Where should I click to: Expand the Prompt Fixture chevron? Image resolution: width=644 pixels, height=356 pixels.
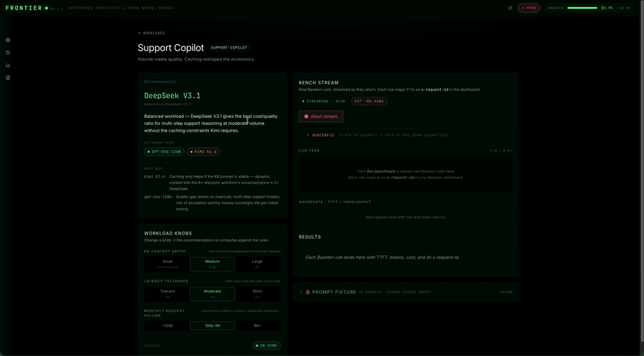point(301,292)
